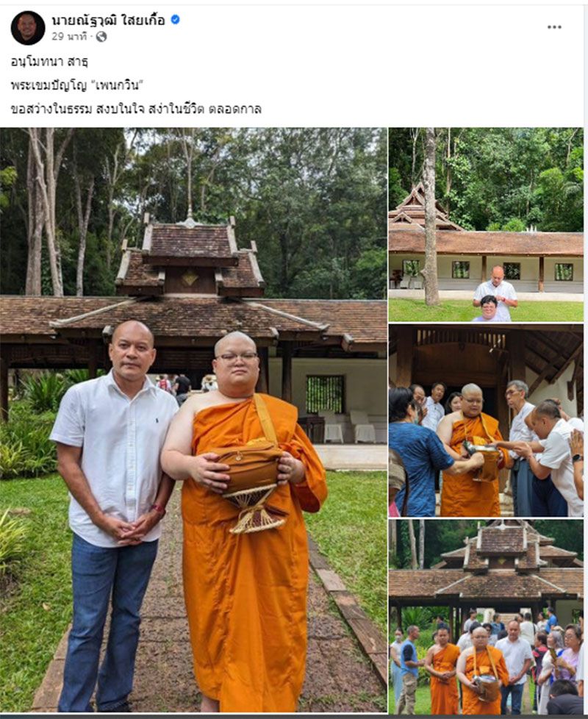Click the blue verified badge beside the name
588x719 pixels.
175,20
